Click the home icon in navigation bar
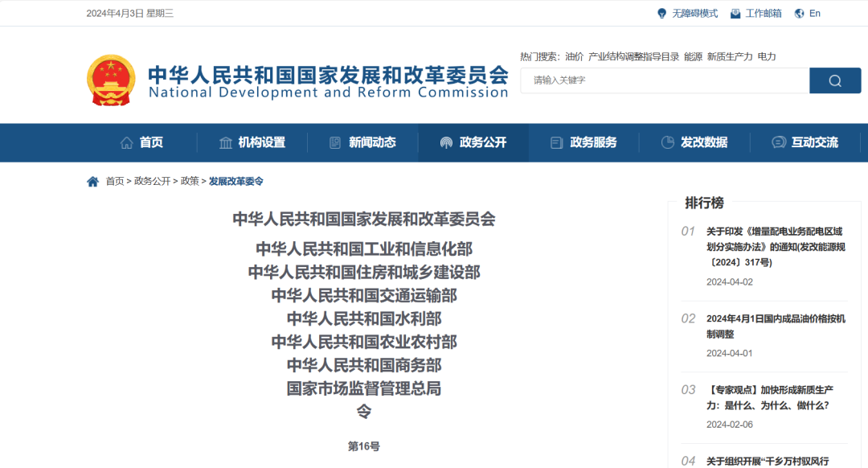The image size is (868, 468). tap(126, 142)
